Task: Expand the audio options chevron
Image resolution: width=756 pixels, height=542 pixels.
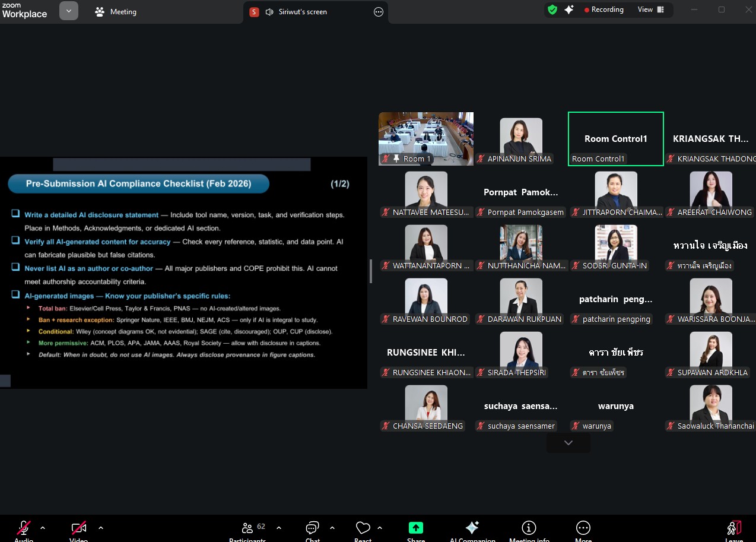Action: (x=43, y=527)
